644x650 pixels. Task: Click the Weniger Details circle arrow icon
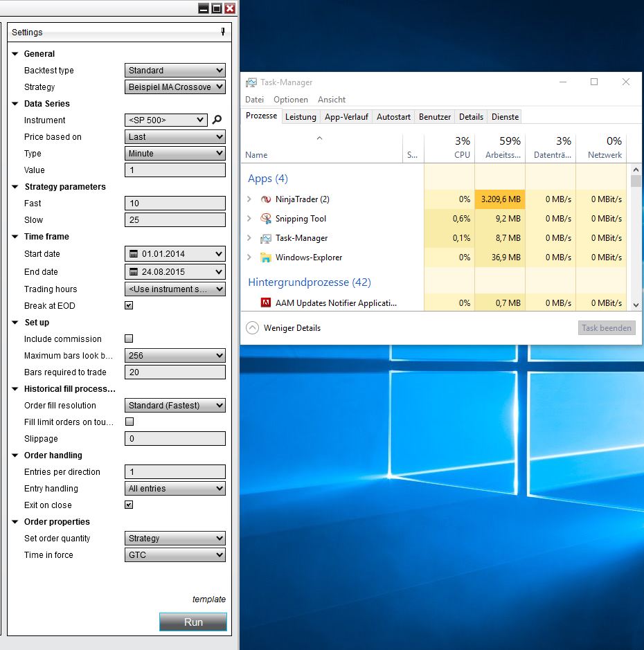253,328
